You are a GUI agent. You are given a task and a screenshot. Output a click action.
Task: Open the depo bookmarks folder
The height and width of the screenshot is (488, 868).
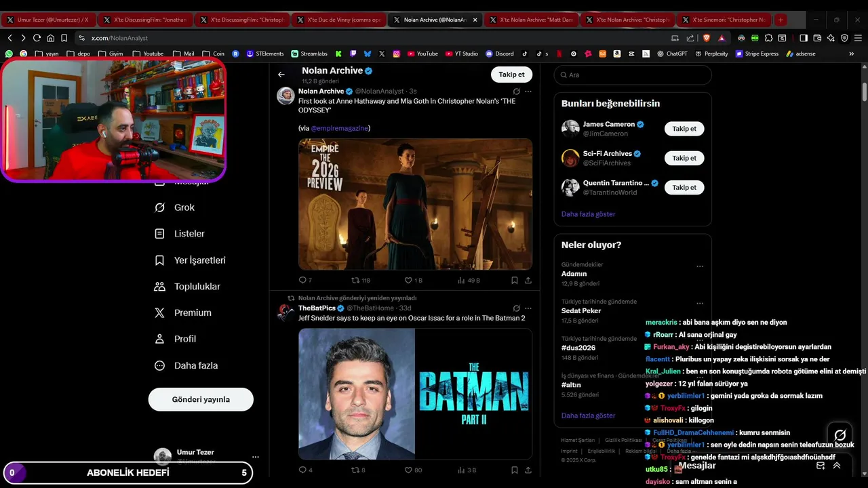pyautogui.click(x=79, y=54)
